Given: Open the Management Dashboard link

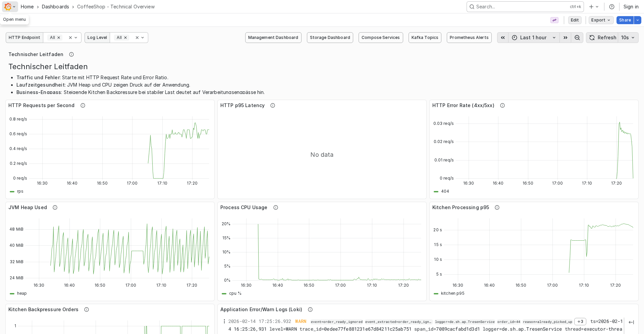Looking at the screenshot, I should [x=273, y=38].
